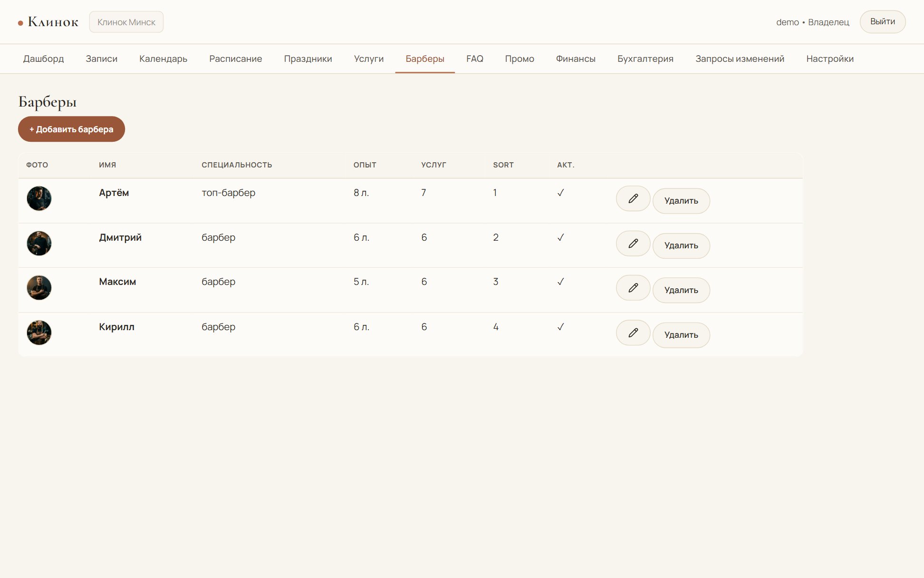Click 5 л. experience value
This screenshot has height=578, width=924.
(361, 282)
